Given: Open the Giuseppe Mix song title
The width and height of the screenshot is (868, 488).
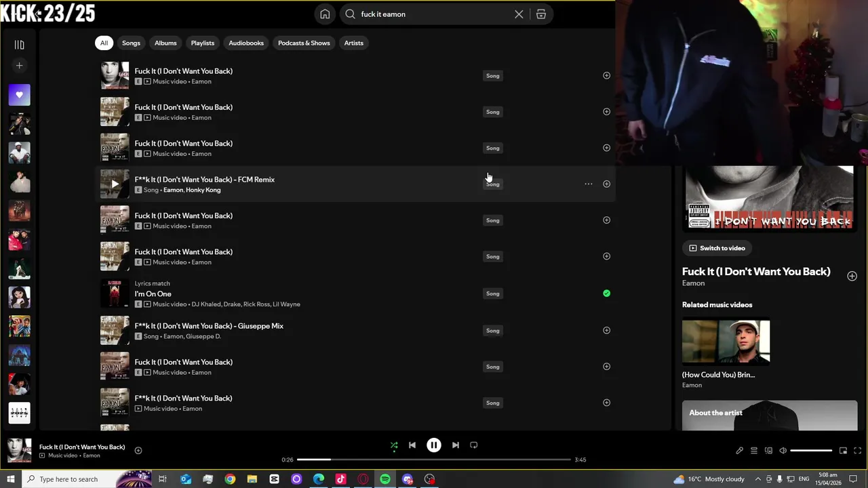Looking at the screenshot, I should tap(209, 326).
